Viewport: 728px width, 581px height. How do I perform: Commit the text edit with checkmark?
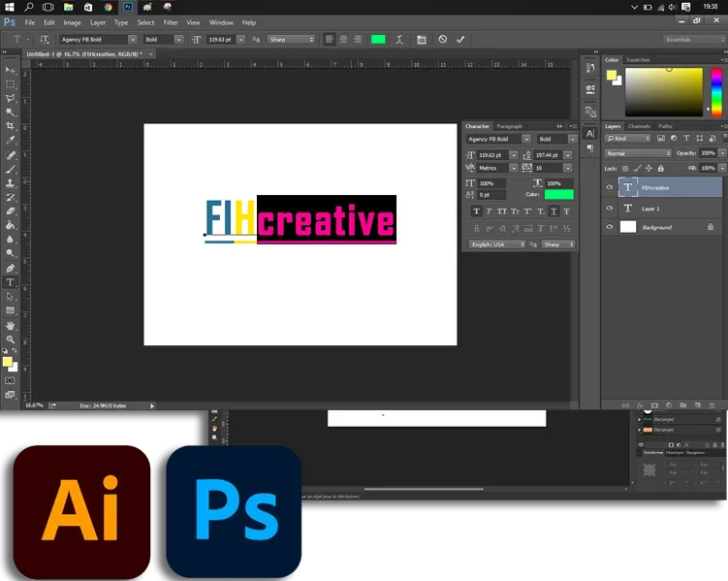pos(460,40)
